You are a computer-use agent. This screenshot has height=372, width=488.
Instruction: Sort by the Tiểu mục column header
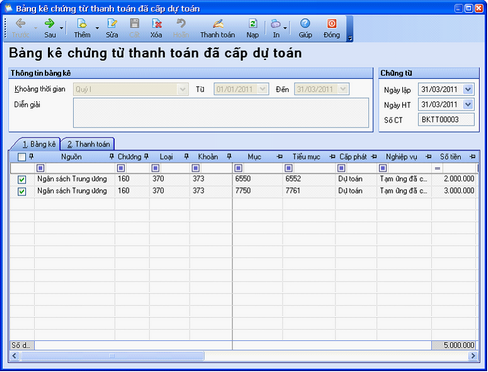pyautogui.click(x=306, y=157)
